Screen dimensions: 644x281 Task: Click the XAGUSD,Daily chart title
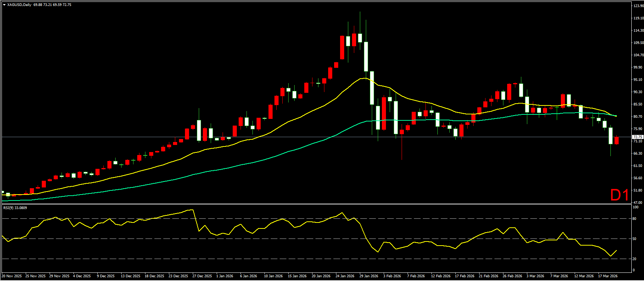19,5
